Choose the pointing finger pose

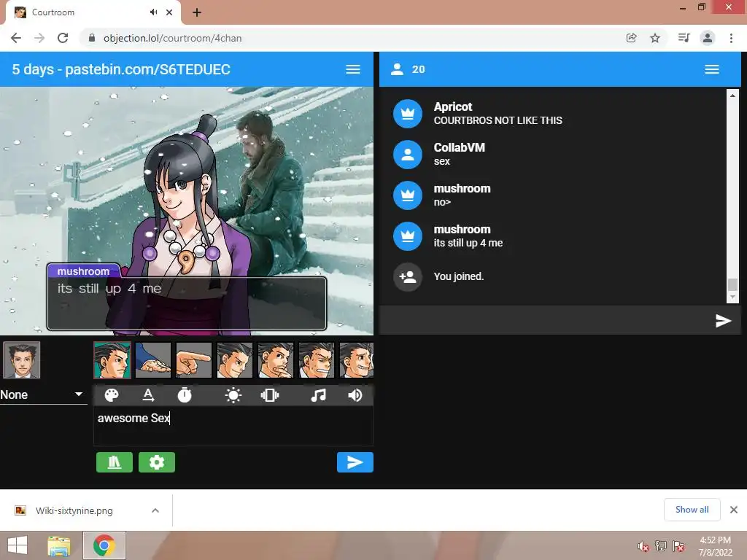pyautogui.click(x=194, y=360)
